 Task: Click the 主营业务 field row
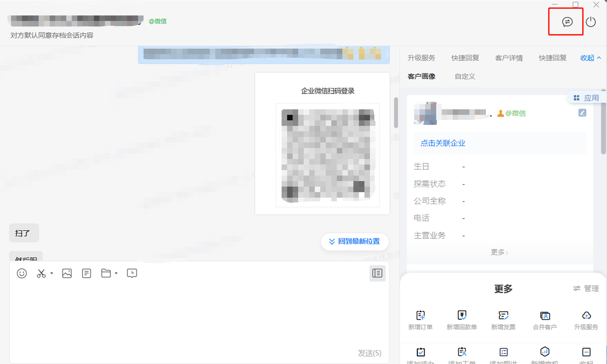[x=500, y=235]
